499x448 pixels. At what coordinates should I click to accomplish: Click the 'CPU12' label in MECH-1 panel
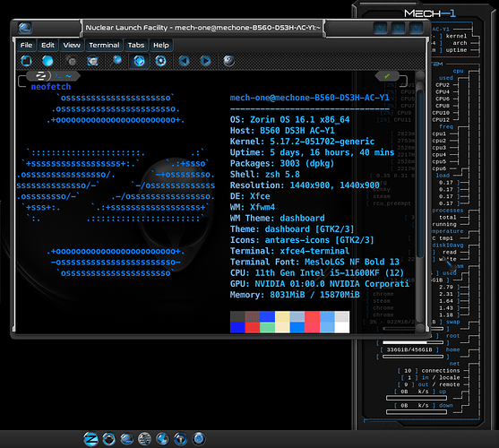[x=441, y=120]
